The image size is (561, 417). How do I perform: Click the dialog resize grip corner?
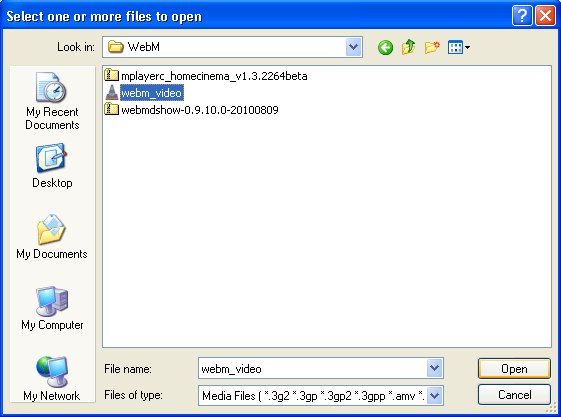click(x=552, y=408)
